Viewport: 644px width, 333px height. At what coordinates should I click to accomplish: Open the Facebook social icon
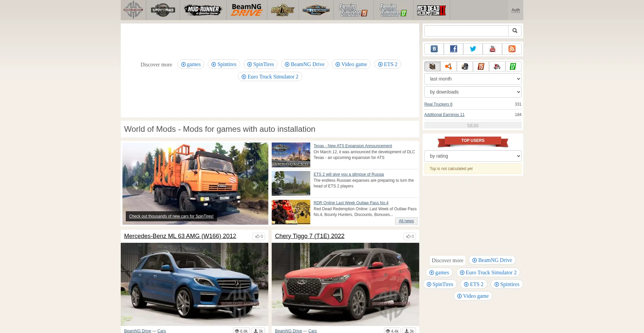pyautogui.click(x=453, y=49)
